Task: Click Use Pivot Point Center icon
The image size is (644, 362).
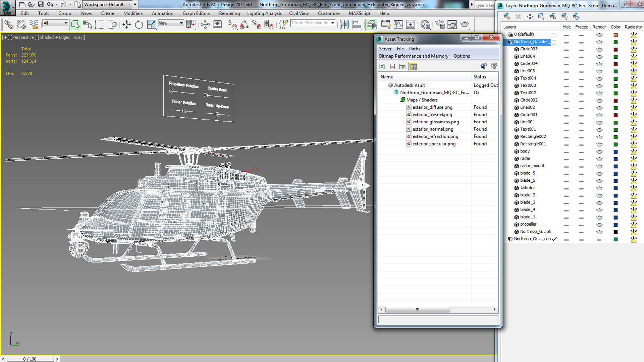Action: [x=191, y=24]
